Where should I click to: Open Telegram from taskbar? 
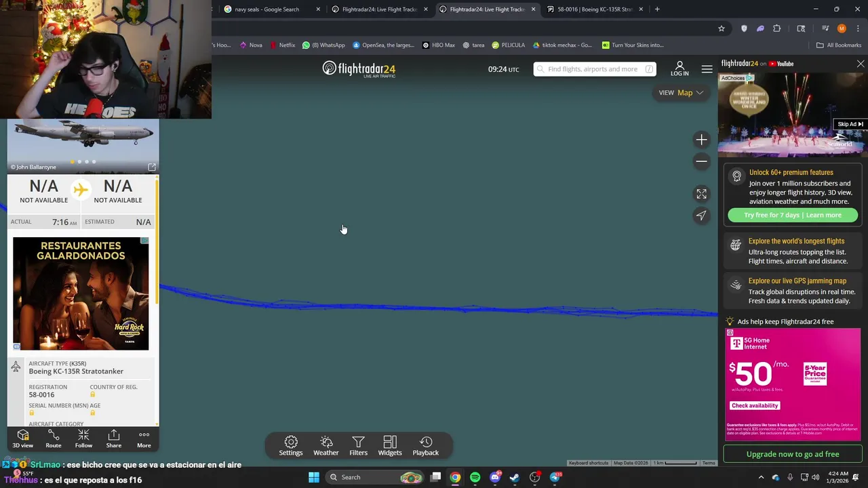point(555,477)
